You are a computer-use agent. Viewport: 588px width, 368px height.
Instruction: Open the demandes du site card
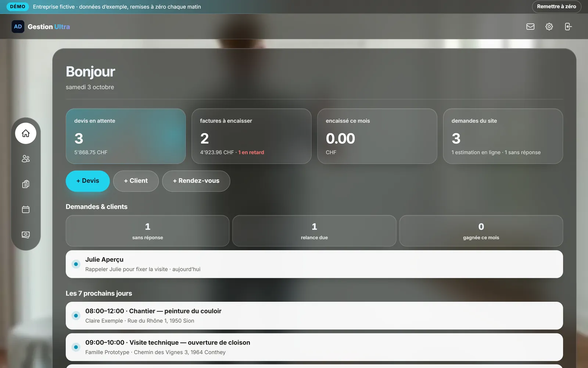tap(503, 136)
